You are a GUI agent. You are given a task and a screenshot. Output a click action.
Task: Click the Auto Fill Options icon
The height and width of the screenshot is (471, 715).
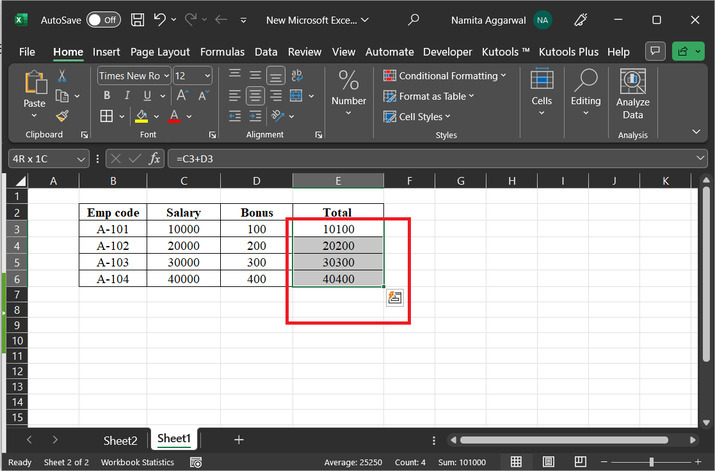394,297
